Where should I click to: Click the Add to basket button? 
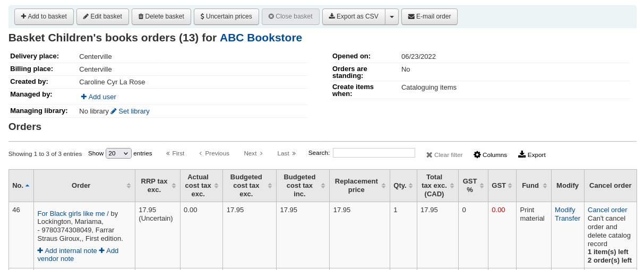(x=44, y=16)
